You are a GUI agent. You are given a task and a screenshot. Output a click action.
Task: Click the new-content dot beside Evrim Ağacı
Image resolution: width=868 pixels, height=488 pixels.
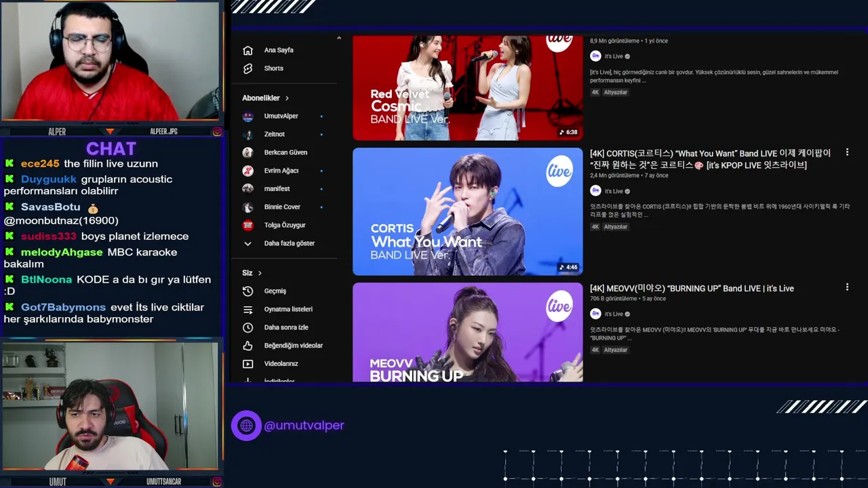[x=321, y=171]
